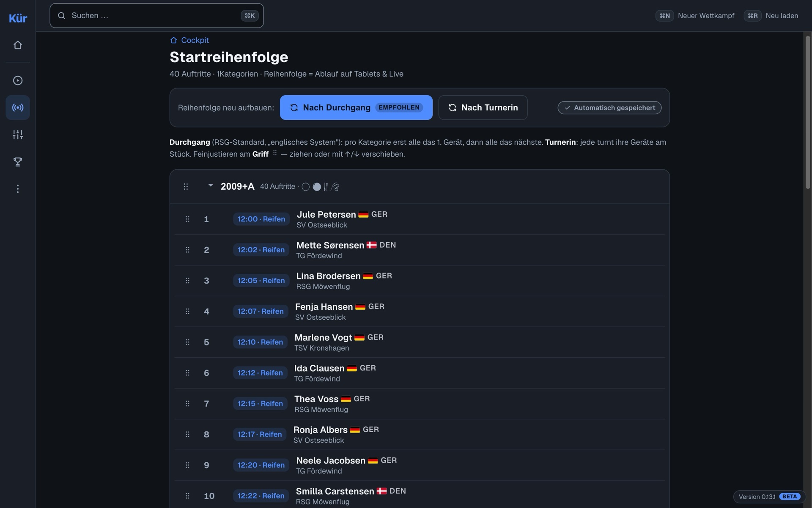This screenshot has width=812, height=508.
Task: Grab the drag handle for Neele Jacobsen
Action: (x=187, y=465)
